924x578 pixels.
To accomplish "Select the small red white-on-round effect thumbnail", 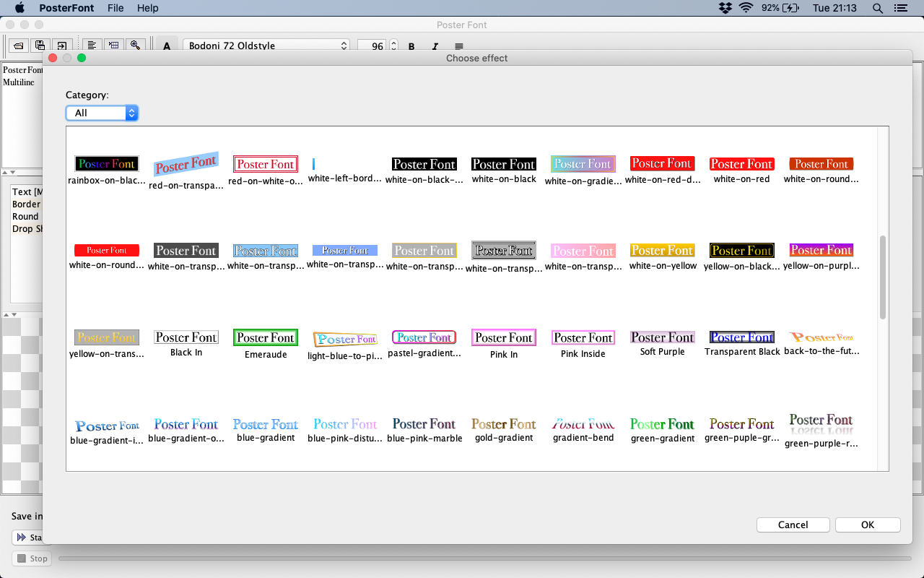I will [107, 250].
